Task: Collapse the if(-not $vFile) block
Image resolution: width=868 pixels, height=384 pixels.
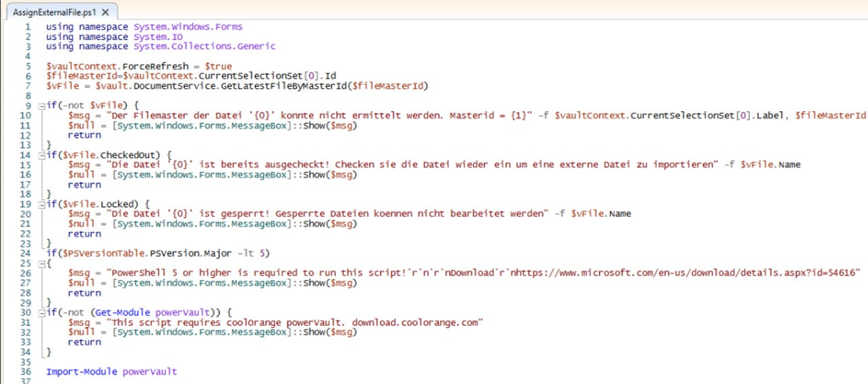Action: (x=41, y=106)
